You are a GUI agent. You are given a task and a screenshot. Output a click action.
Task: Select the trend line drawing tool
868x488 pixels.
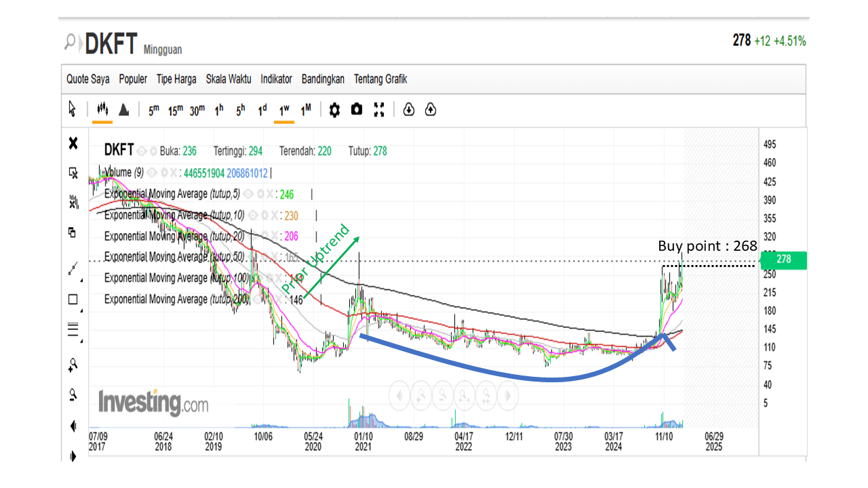tap(73, 268)
